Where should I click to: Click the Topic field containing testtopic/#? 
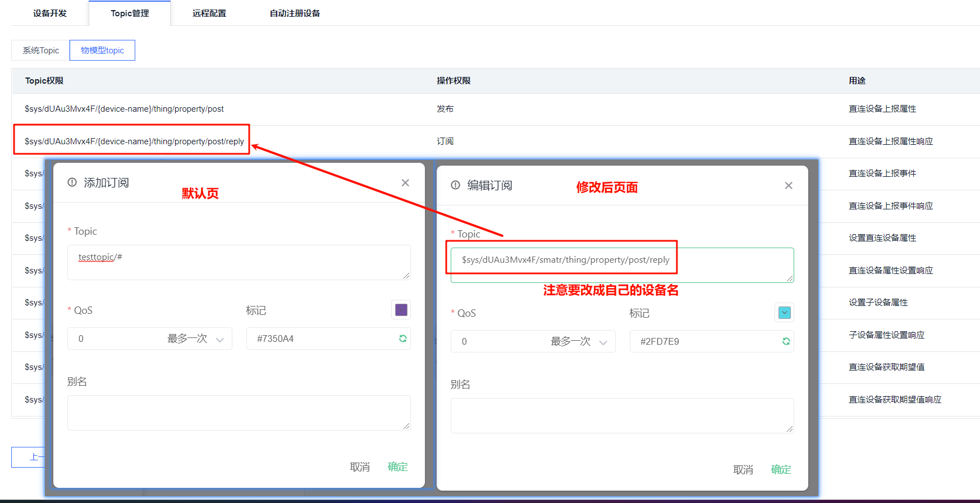point(239,262)
